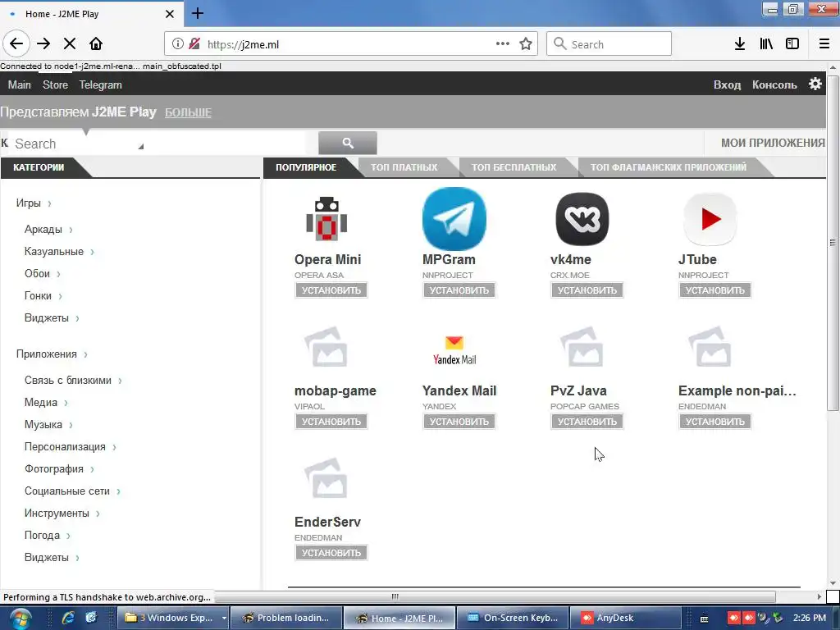The image size is (840, 630).
Task: Open site settings gear icon
Action: click(815, 84)
